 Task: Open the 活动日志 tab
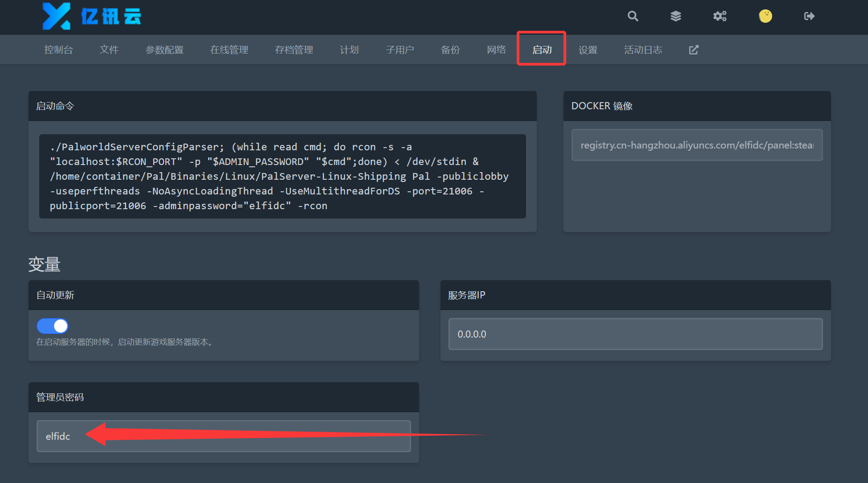[643, 50]
